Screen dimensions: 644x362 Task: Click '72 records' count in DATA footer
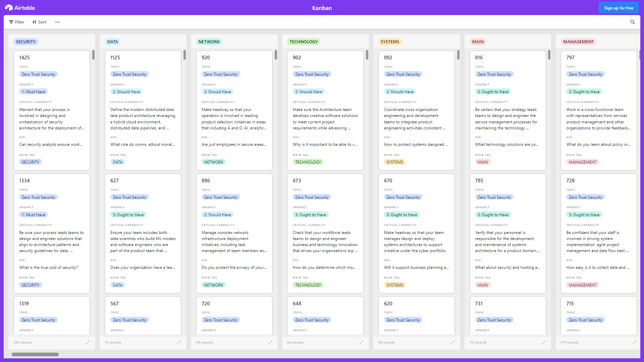pos(113,343)
